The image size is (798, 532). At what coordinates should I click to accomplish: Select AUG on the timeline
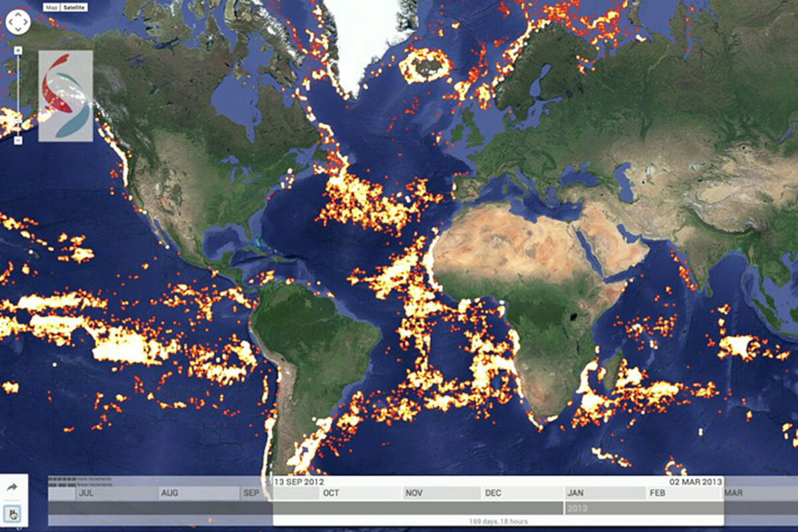click(170, 493)
